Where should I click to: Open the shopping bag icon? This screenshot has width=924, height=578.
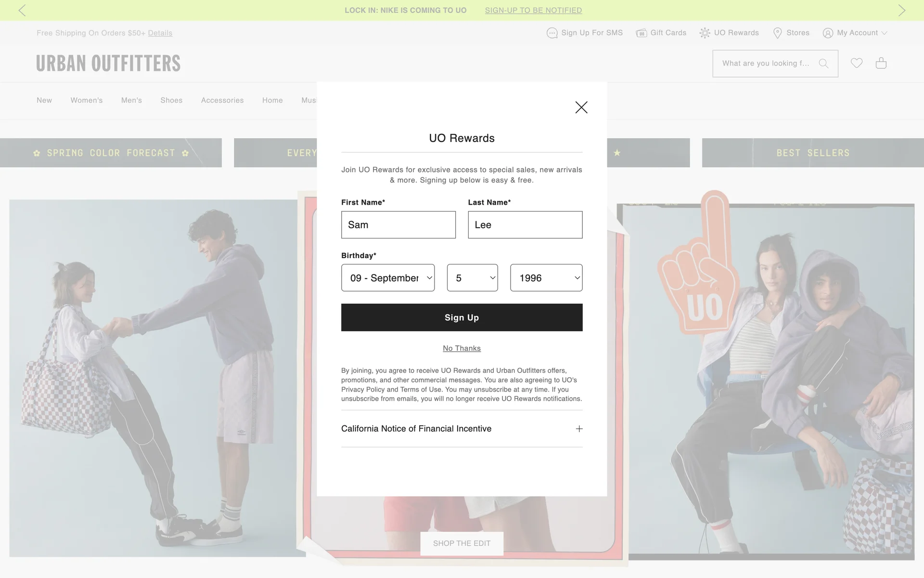(881, 63)
